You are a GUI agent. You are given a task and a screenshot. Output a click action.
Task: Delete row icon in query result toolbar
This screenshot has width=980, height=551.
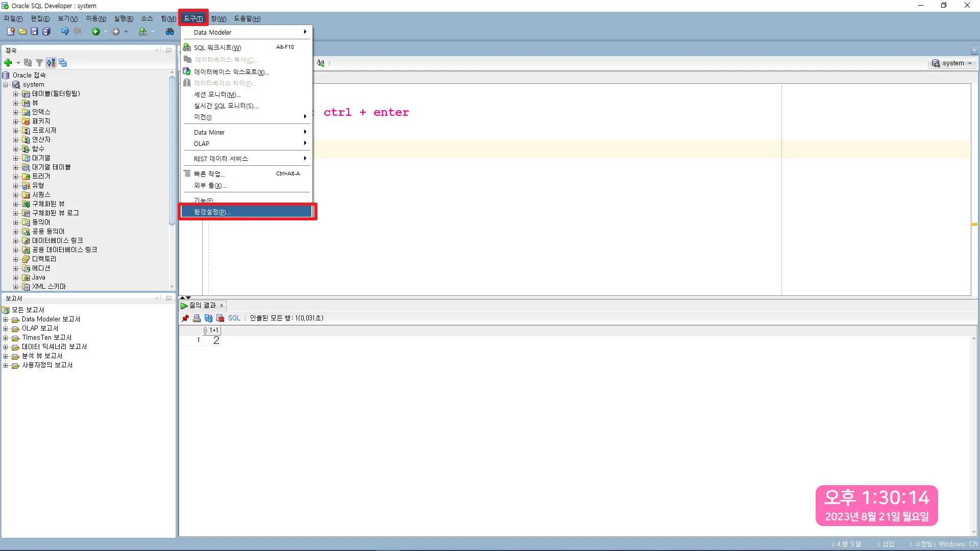220,318
